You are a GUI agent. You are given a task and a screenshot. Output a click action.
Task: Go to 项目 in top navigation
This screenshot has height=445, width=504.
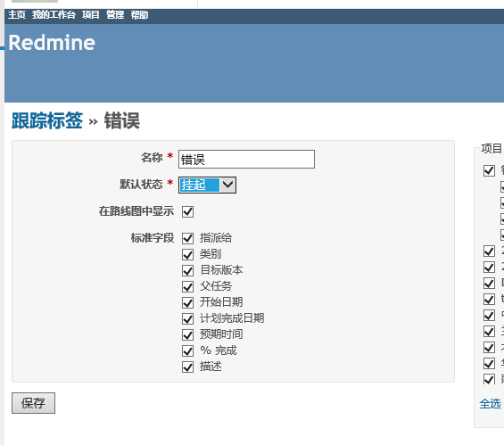click(x=91, y=15)
